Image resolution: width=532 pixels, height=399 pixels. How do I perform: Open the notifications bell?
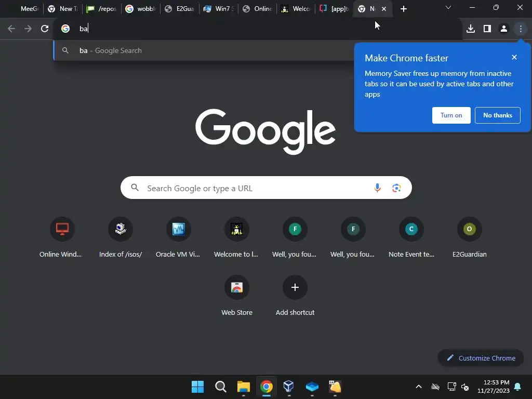pos(518,387)
